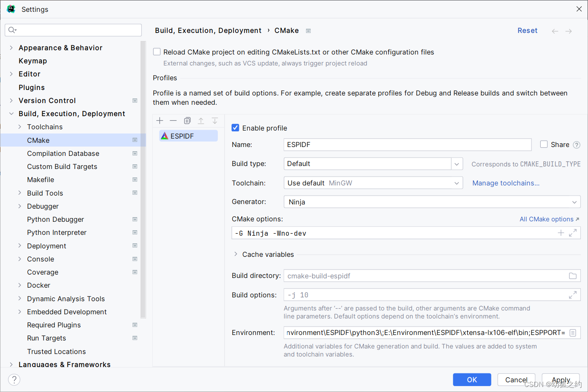Move the profile down in the list
Image resolution: width=588 pixels, height=392 pixels.
pyautogui.click(x=215, y=121)
